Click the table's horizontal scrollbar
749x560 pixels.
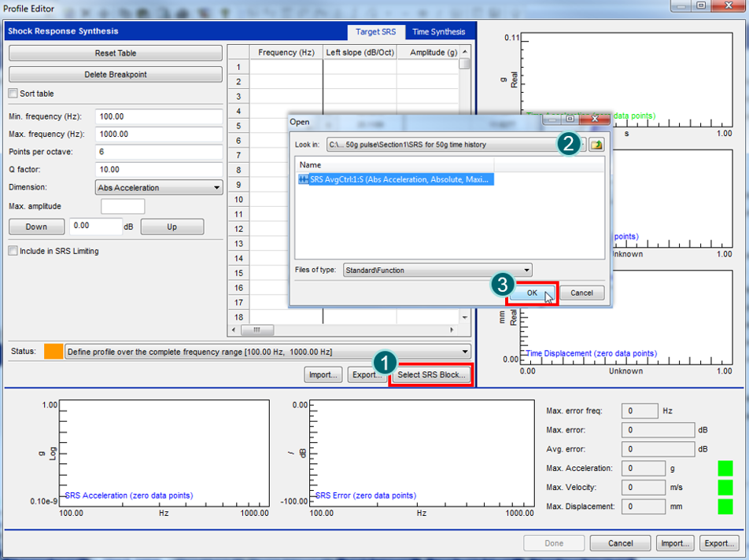tap(346, 330)
